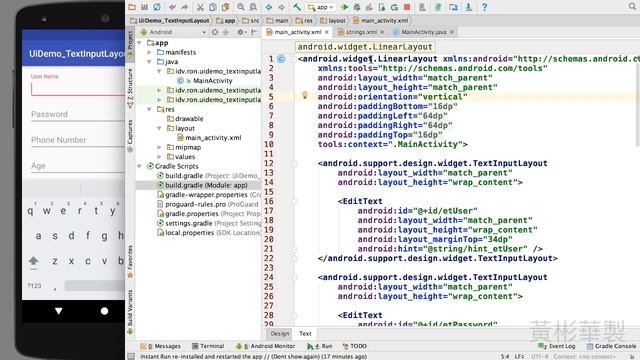The height and width of the screenshot is (360, 640).
Task: Collapse the res folder
Action: pos(149,109)
